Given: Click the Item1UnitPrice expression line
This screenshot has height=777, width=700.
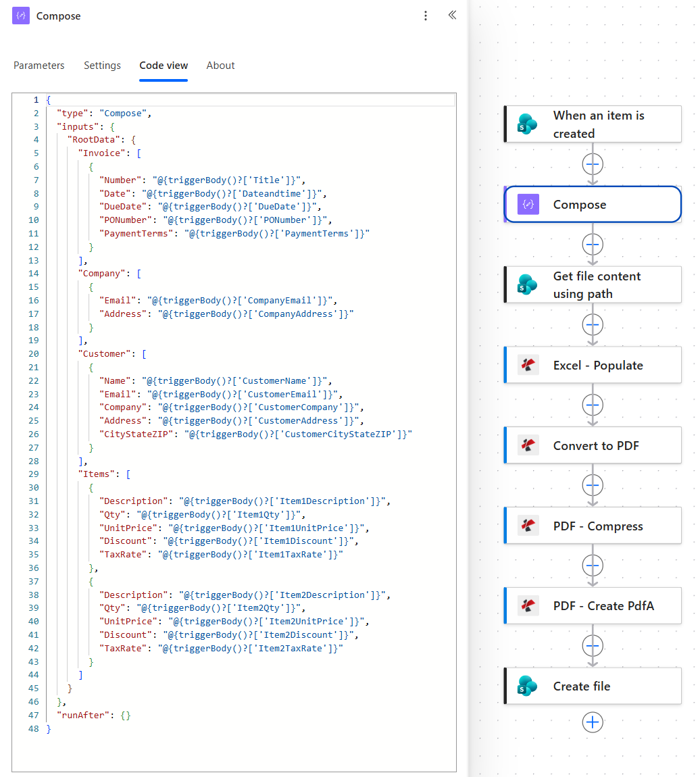Looking at the screenshot, I should tap(234, 528).
